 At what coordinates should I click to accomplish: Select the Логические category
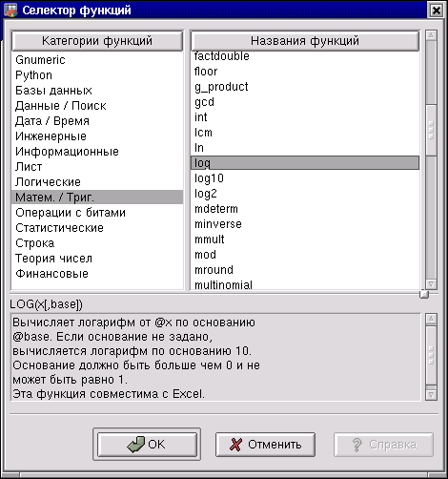pyautogui.click(x=97, y=182)
